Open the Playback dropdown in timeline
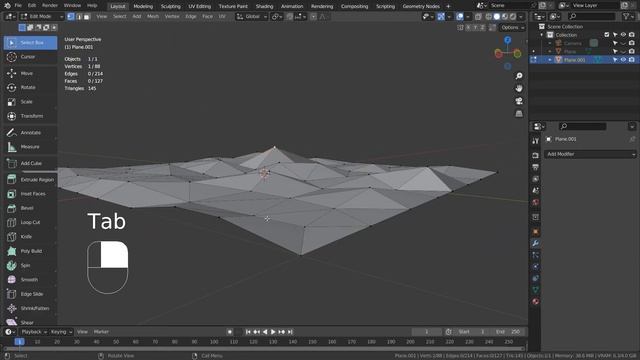 [x=33, y=332]
